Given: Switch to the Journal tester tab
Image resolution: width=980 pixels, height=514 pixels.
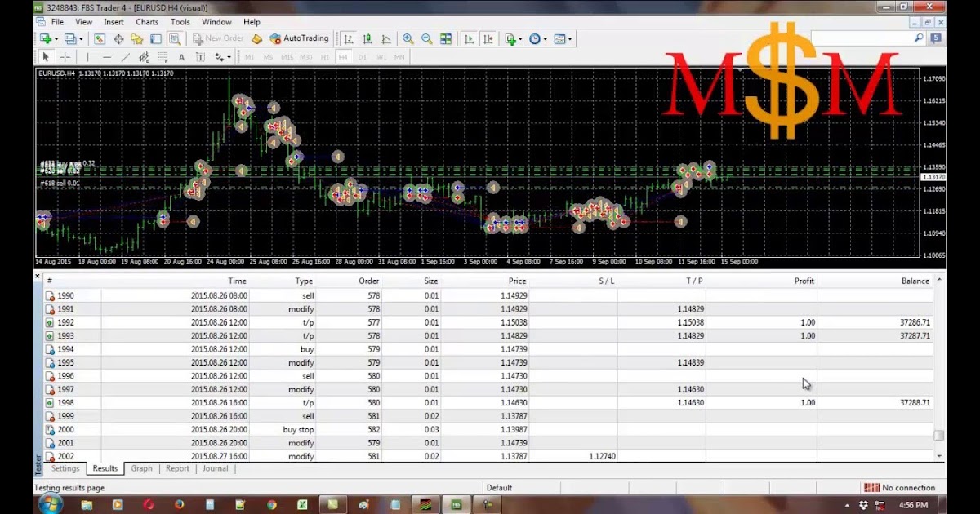Looking at the screenshot, I should [216, 468].
